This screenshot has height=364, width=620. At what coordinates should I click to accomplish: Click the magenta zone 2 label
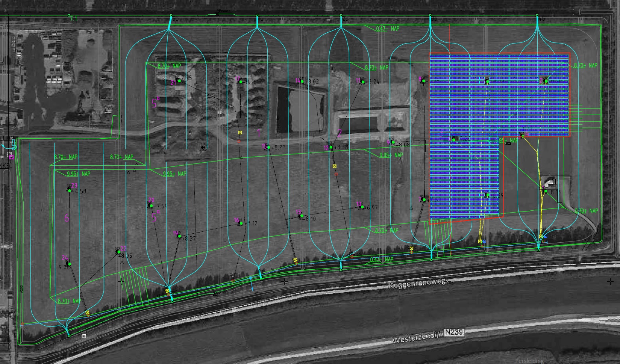click(x=340, y=132)
